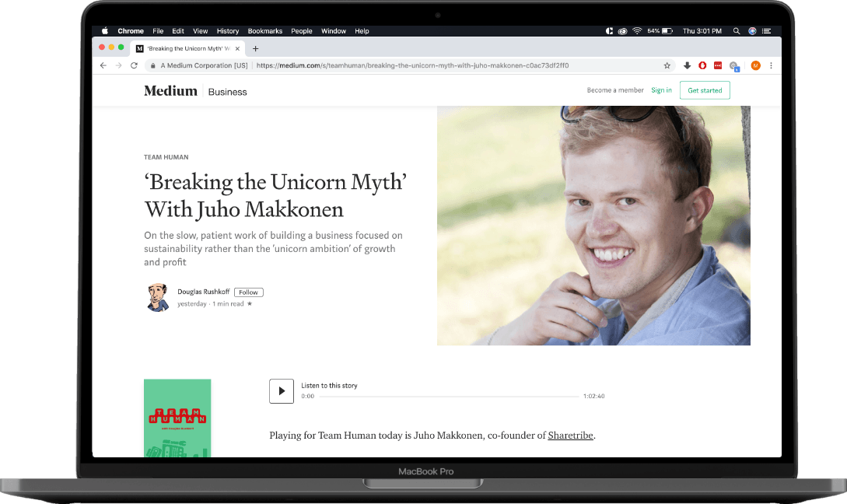Open the Bookmarks menu

click(x=265, y=31)
